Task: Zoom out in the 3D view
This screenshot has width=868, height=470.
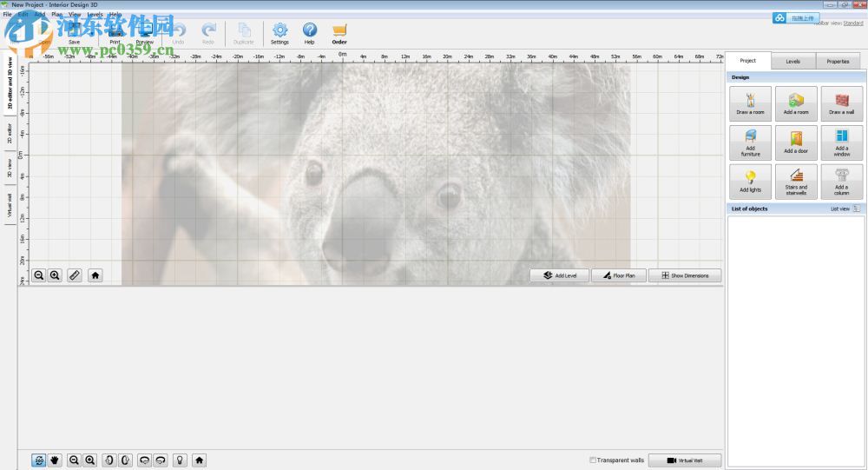Action: (74, 460)
